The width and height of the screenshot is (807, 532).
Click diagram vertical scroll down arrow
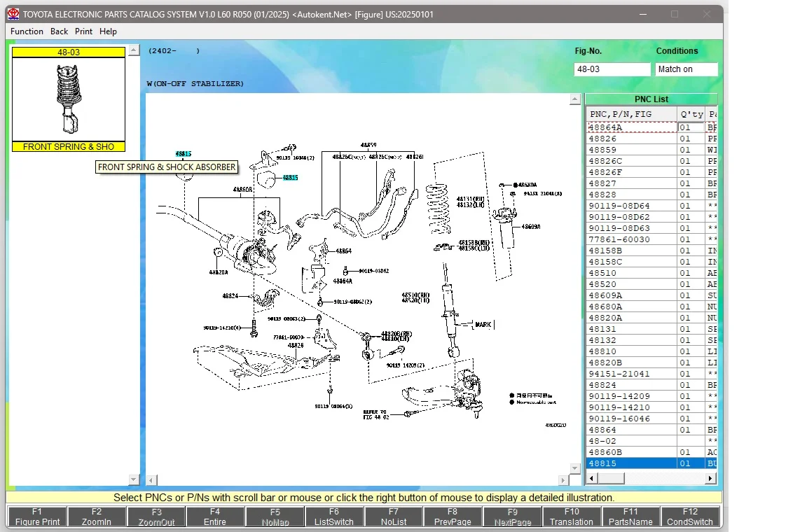click(575, 468)
